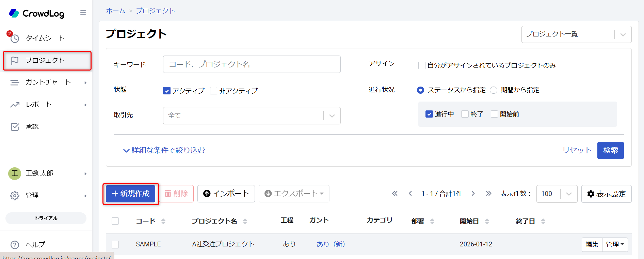Click the hamburger menu icon beside CrowdLog logo
Viewport: 644px width, 259px height.
tap(83, 13)
